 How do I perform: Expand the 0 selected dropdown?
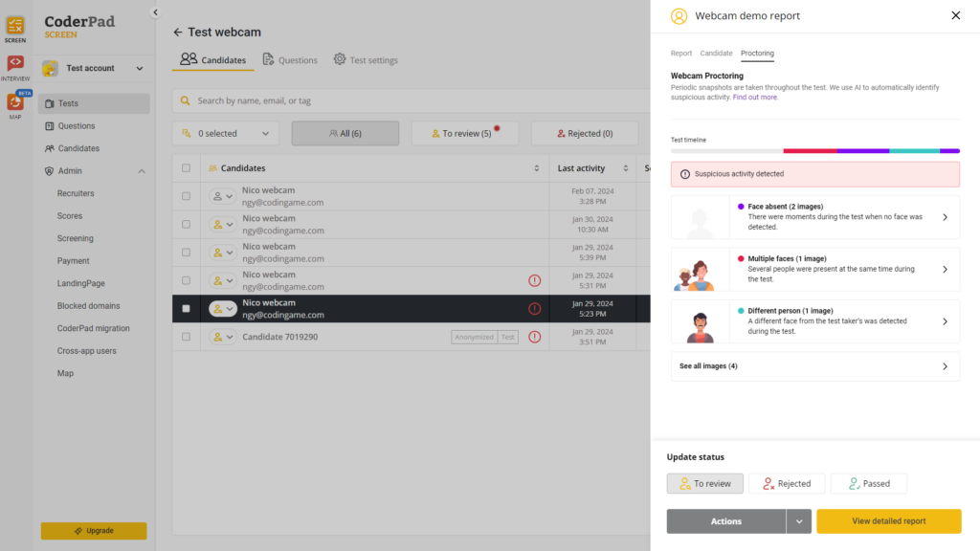point(226,134)
